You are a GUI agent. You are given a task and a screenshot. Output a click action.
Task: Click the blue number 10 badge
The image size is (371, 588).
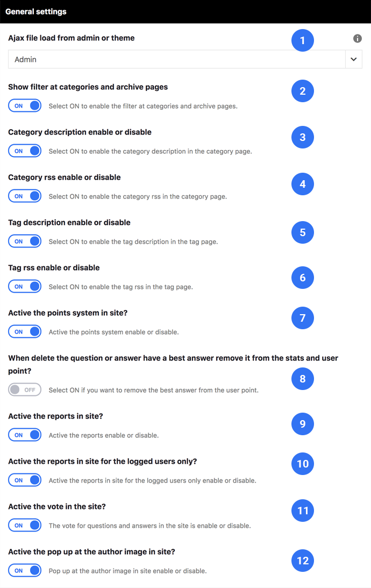(302, 464)
